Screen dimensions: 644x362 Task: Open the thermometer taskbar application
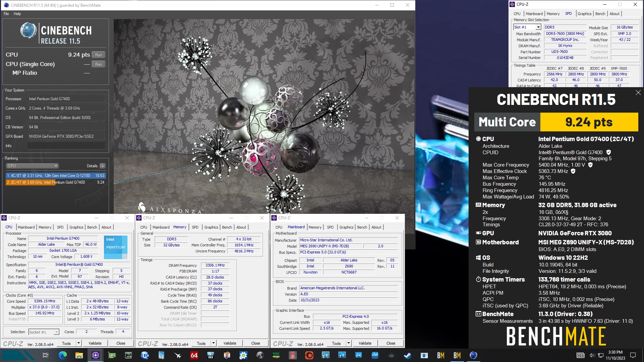point(227,355)
